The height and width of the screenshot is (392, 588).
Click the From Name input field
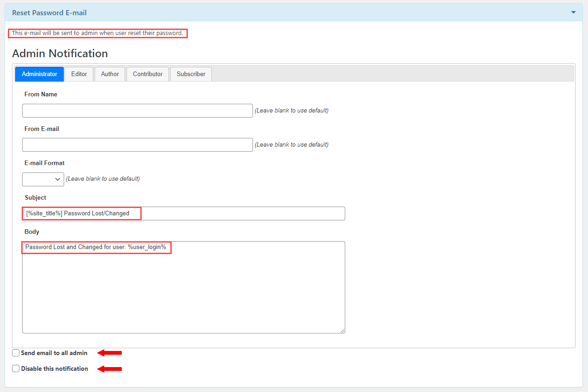pyautogui.click(x=137, y=110)
